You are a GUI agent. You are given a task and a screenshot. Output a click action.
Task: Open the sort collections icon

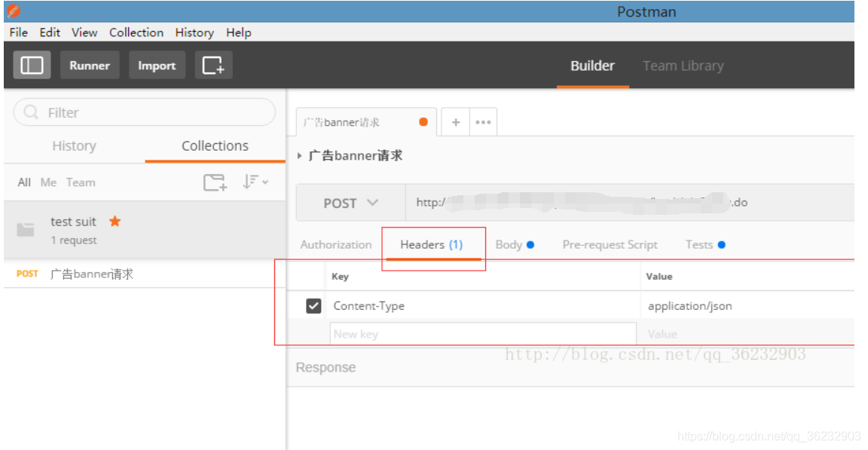pos(255,182)
